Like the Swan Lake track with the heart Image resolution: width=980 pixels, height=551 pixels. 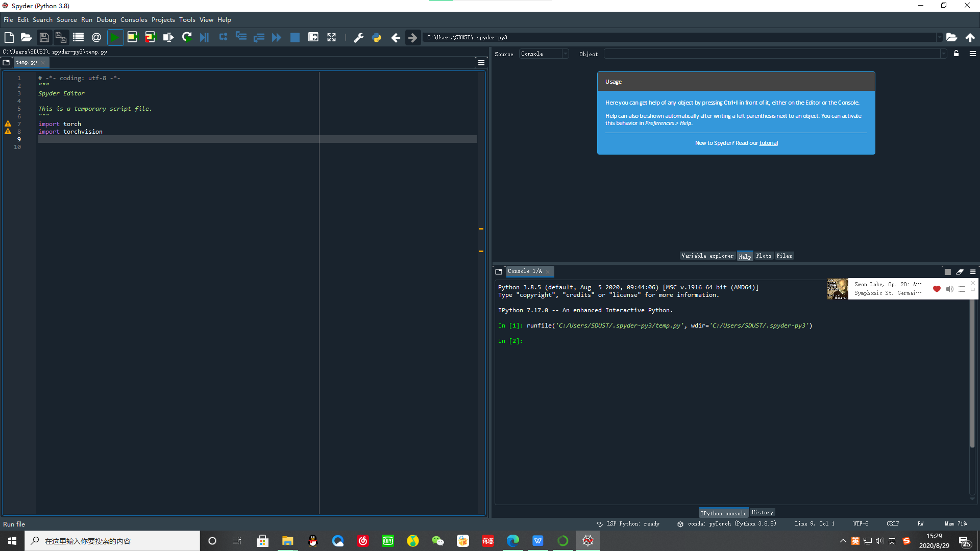click(937, 289)
